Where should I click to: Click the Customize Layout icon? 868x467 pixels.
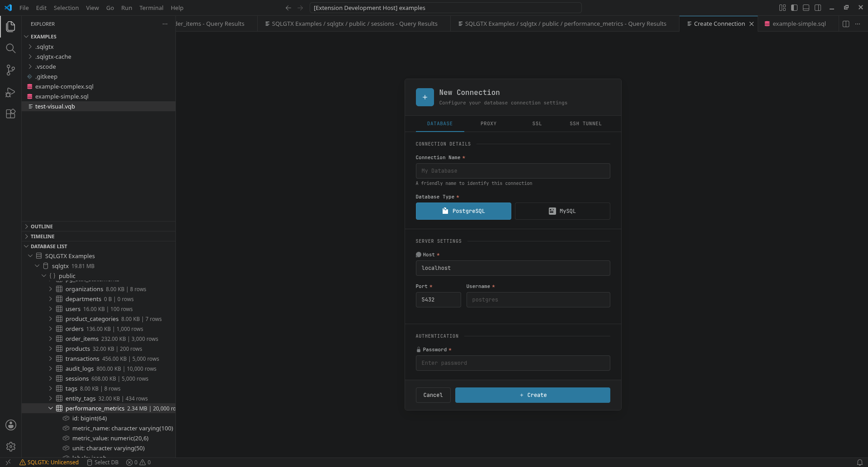tap(783, 8)
